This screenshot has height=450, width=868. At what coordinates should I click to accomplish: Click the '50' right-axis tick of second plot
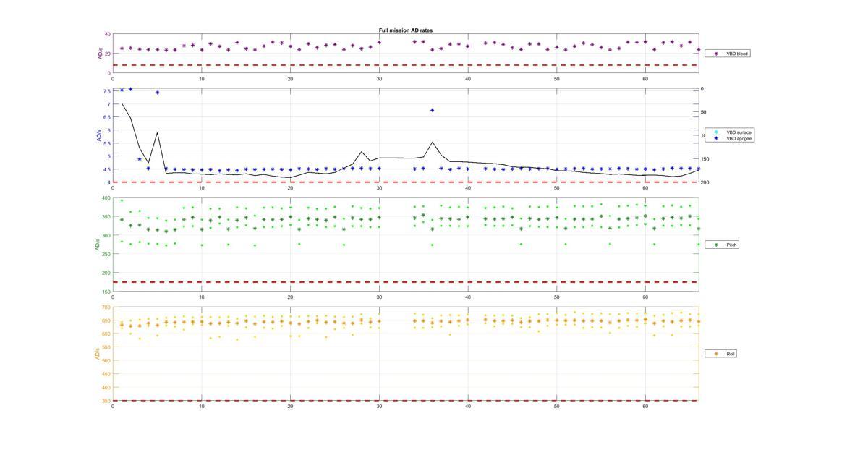(x=704, y=112)
